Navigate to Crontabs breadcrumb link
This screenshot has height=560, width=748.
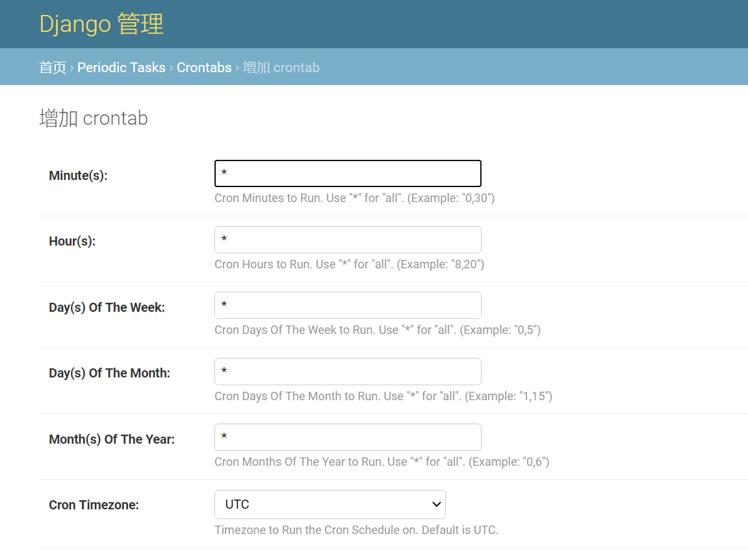click(204, 68)
